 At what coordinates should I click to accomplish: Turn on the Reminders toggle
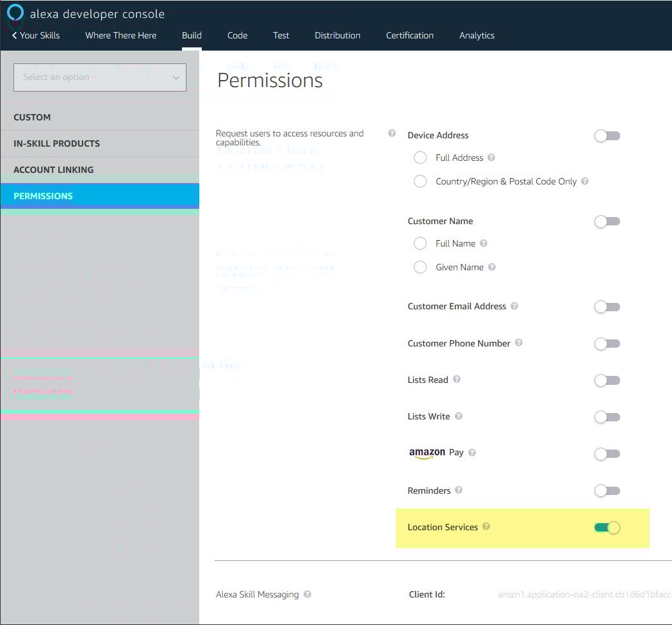pos(607,491)
